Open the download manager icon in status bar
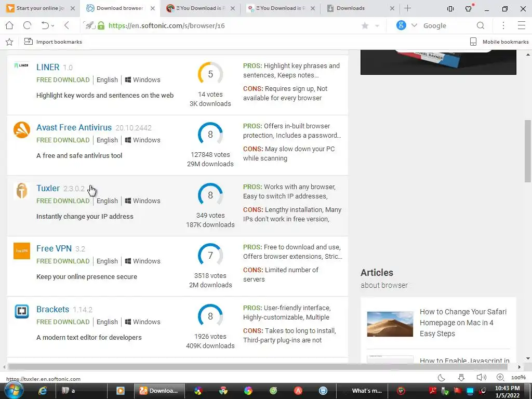Viewport: 532px width, 399px height. (x=461, y=378)
